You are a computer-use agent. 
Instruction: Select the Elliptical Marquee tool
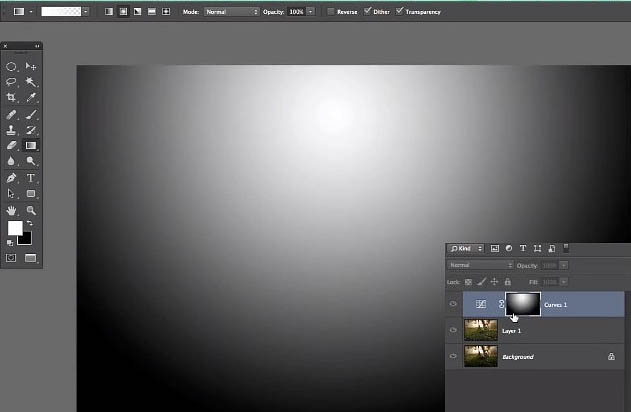11,66
